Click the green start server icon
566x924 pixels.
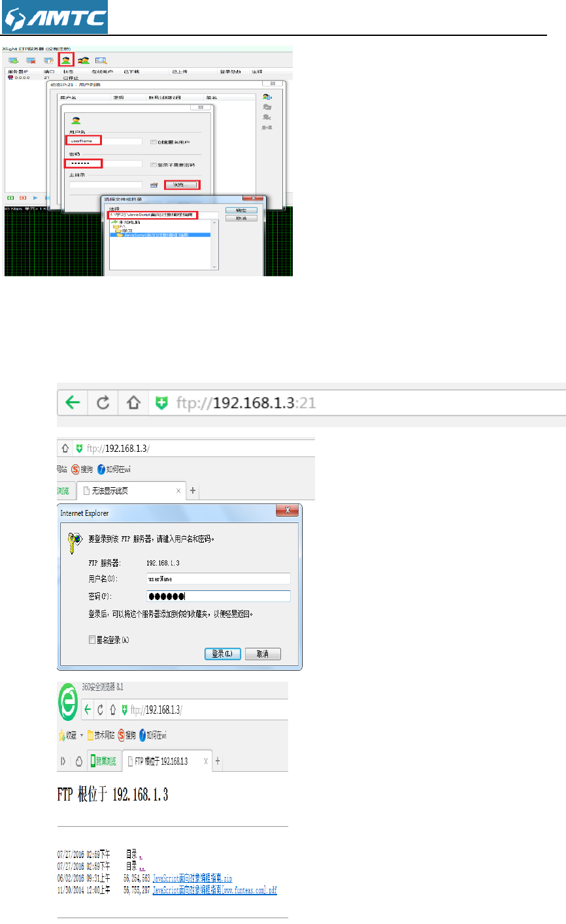pyautogui.click(x=10, y=197)
